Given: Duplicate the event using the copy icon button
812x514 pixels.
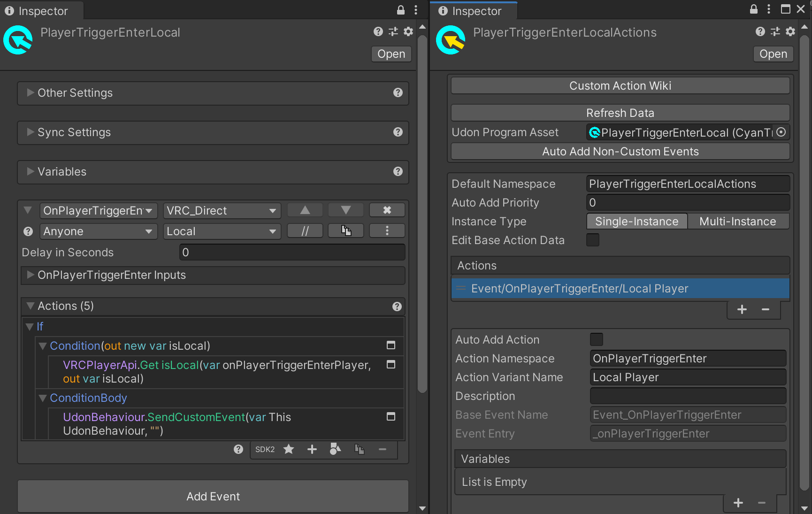Looking at the screenshot, I should coord(346,231).
